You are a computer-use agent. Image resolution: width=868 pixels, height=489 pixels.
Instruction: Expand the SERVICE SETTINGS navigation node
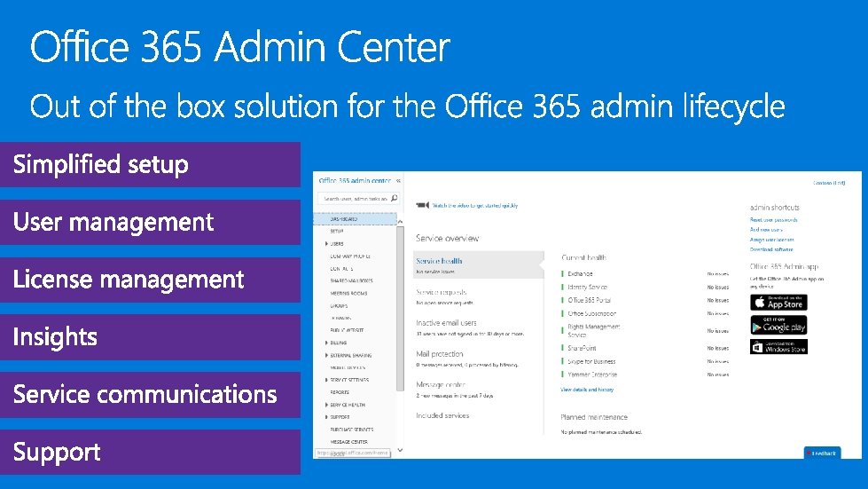[x=326, y=380]
